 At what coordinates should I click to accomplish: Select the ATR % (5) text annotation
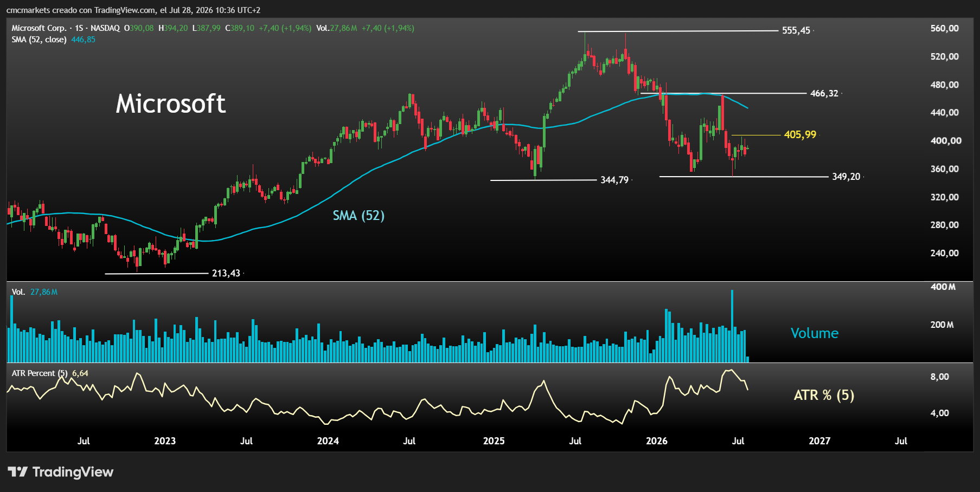[x=824, y=395]
